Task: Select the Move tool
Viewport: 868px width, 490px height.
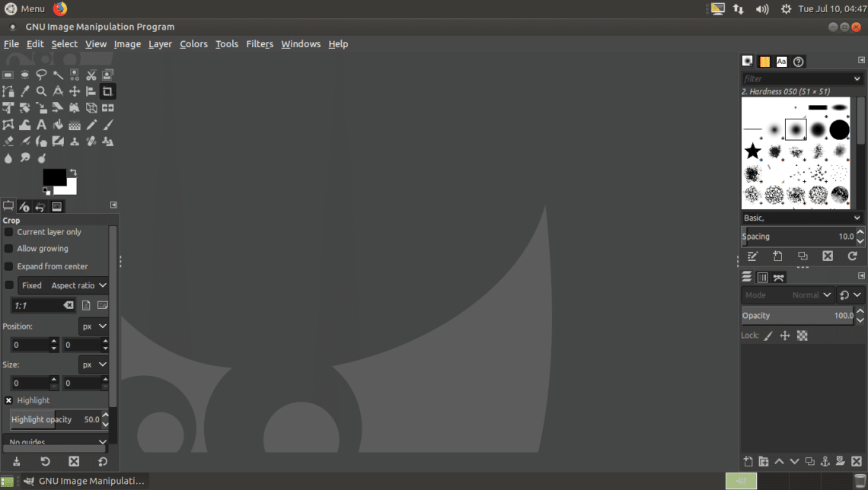Action: 74,91
